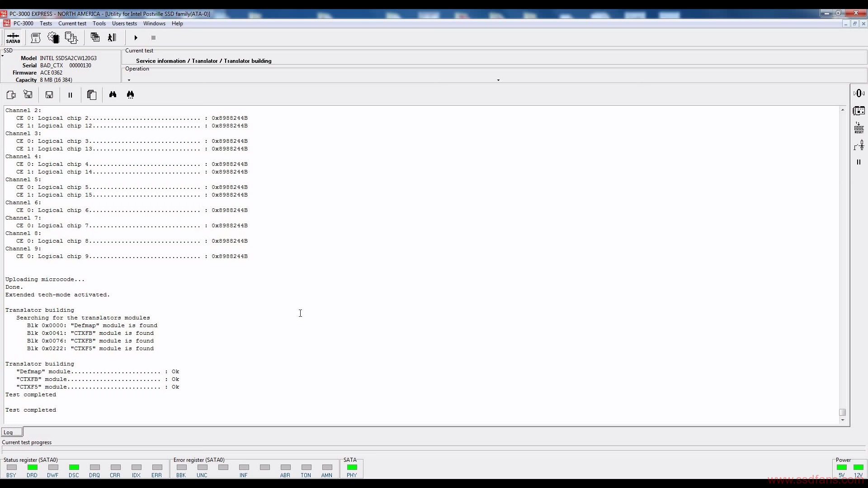Click the INF error register indicator
The width and height of the screenshot is (868, 488).
pos(244,467)
